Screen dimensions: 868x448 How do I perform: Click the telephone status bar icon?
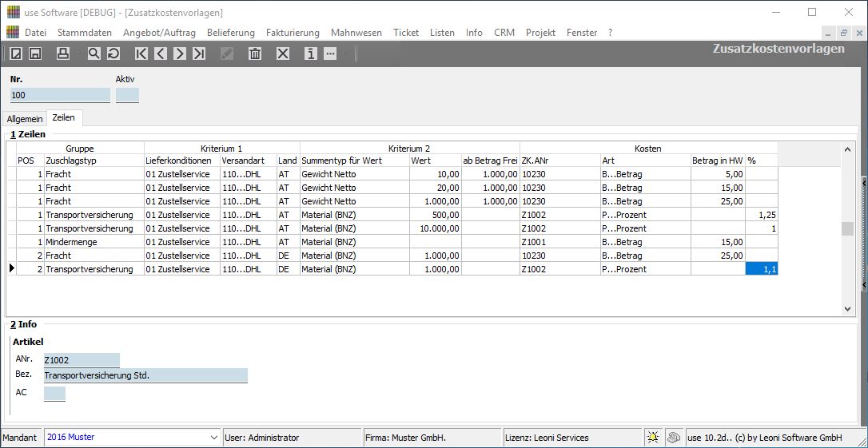[x=673, y=438]
